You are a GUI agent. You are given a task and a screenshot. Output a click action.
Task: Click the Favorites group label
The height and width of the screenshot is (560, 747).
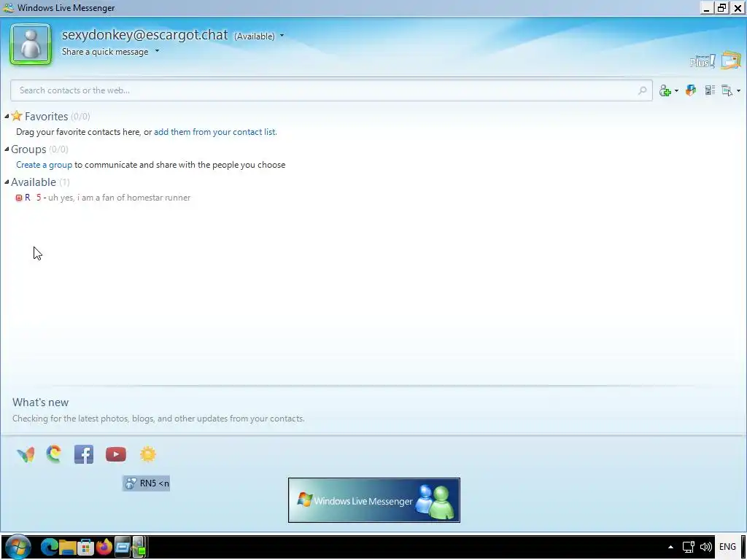tap(46, 117)
